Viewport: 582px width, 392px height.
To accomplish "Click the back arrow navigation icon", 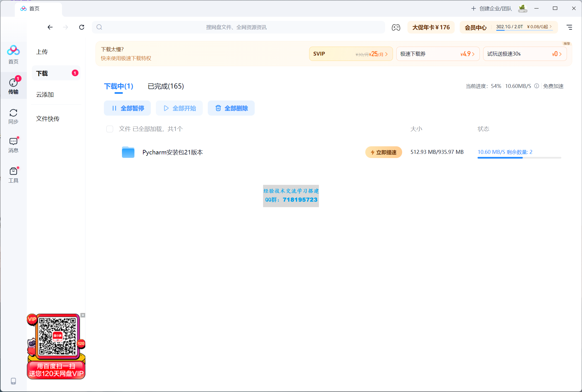I will tap(50, 27).
